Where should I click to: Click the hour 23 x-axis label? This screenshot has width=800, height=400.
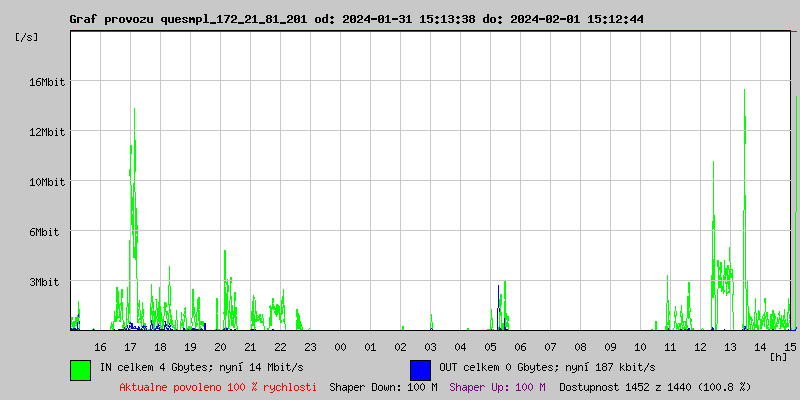point(310,346)
